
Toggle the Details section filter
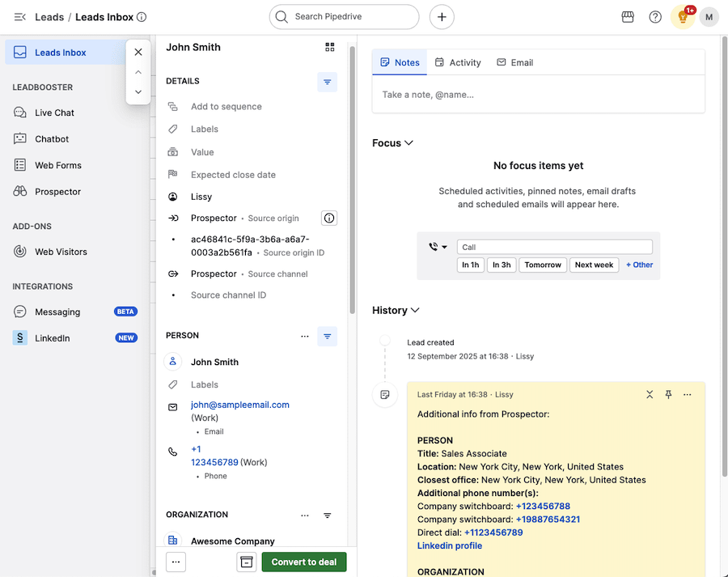coord(328,82)
